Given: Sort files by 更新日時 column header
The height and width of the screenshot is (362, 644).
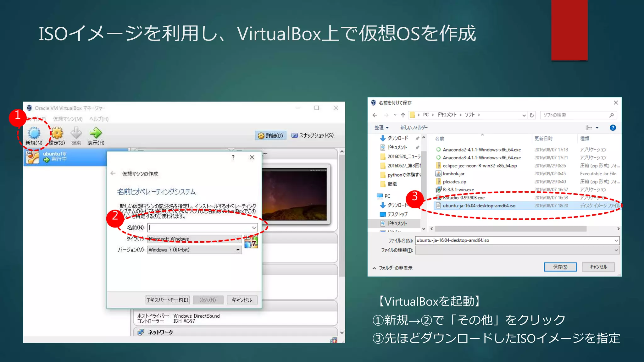Looking at the screenshot, I should pos(543,139).
